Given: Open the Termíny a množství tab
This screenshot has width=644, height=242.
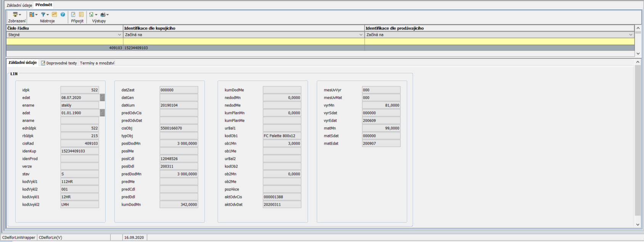Looking at the screenshot, I should 97,63.
